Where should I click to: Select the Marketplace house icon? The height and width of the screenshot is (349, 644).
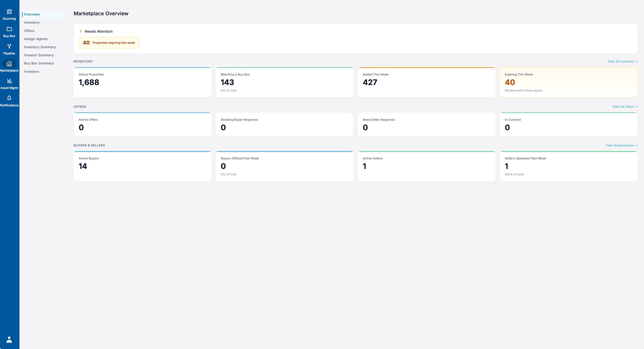click(9, 64)
